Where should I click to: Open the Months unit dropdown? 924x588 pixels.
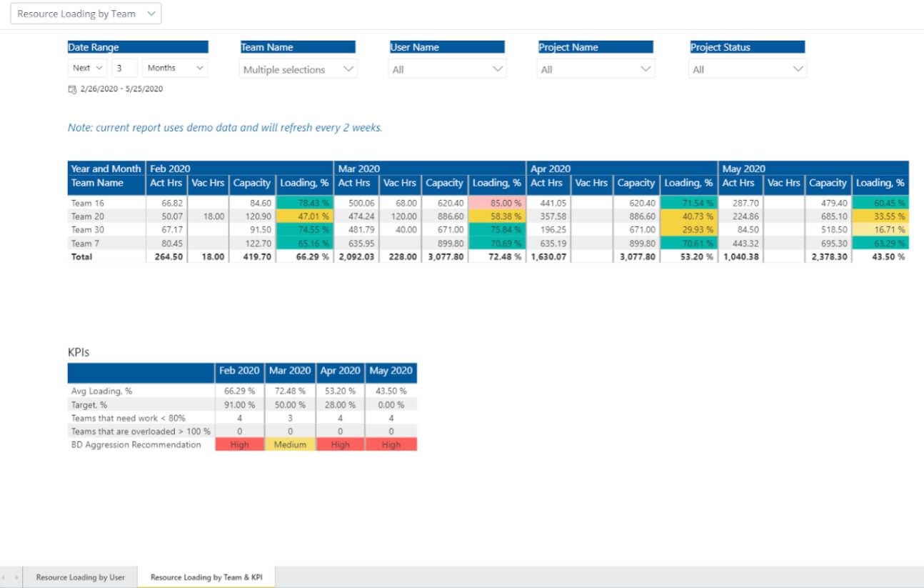pyautogui.click(x=175, y=68)
